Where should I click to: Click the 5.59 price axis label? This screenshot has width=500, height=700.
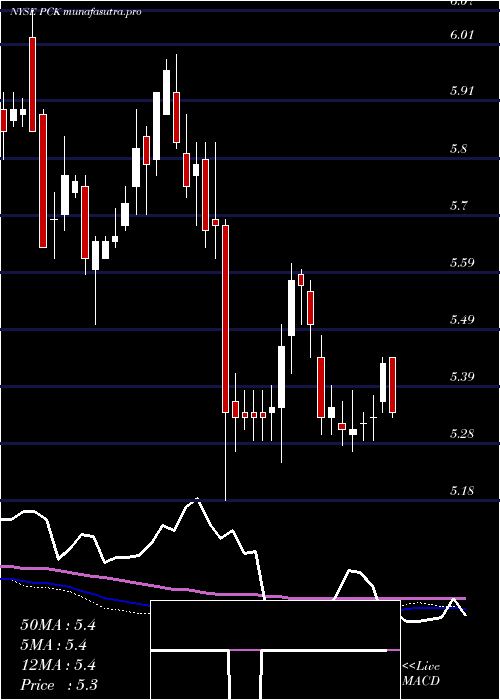pyautogui.click(x=462, y=262)
